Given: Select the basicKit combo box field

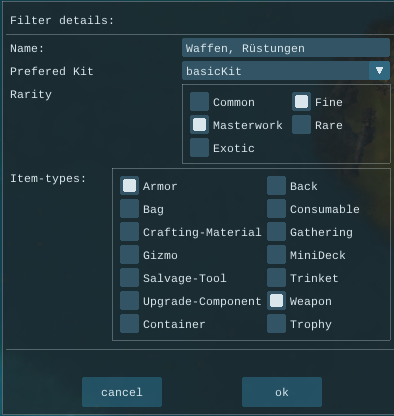Looking at the screenshot, I should pyautogui.click(x=286, y=71).
